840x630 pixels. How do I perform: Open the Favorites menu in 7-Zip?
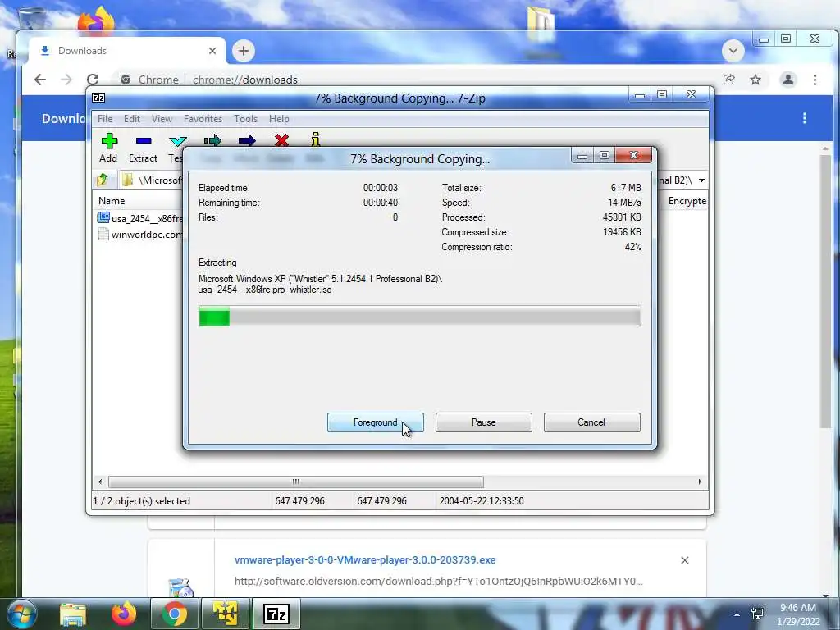click(203, 119)
